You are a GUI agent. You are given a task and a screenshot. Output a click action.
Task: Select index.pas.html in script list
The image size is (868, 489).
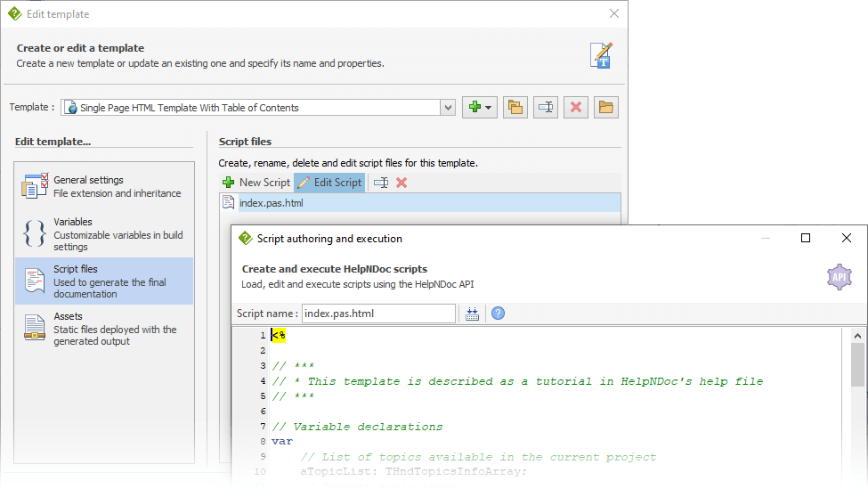click(x=420, y=203)
